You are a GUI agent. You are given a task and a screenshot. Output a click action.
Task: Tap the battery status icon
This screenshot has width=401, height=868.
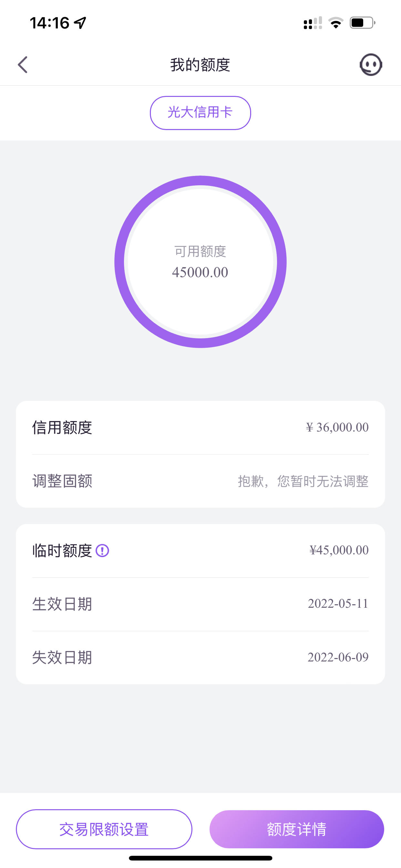click(363, 23)
